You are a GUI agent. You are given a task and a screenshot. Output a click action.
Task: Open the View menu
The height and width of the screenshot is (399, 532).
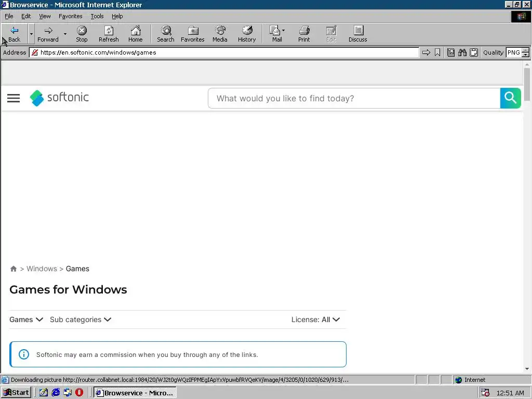click(x=45, y=16)
